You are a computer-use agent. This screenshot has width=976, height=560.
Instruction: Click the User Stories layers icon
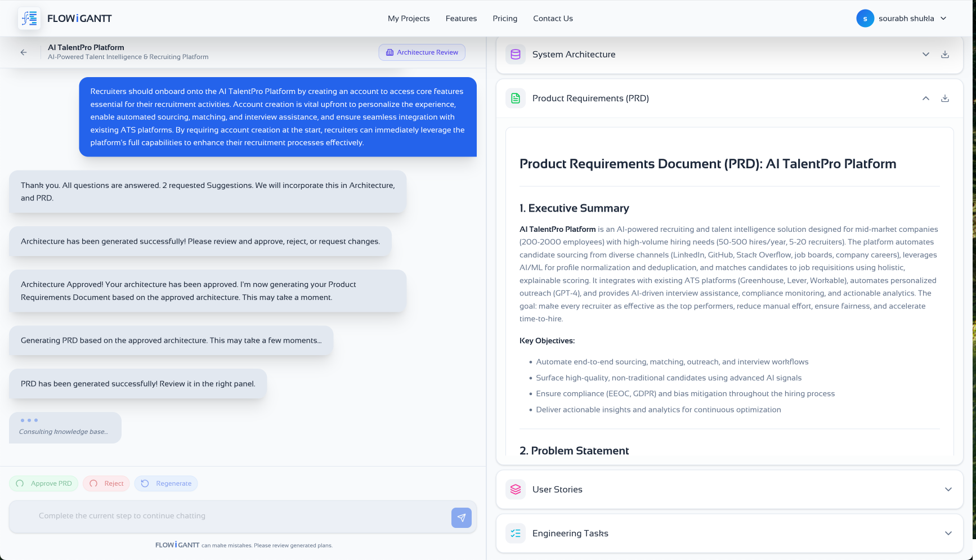click(515, 490)
